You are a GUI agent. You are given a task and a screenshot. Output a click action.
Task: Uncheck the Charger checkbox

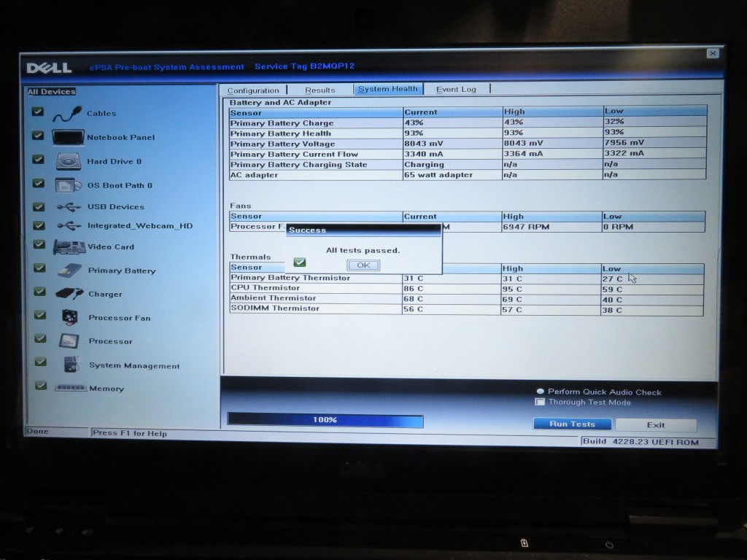tap(40, 292)
